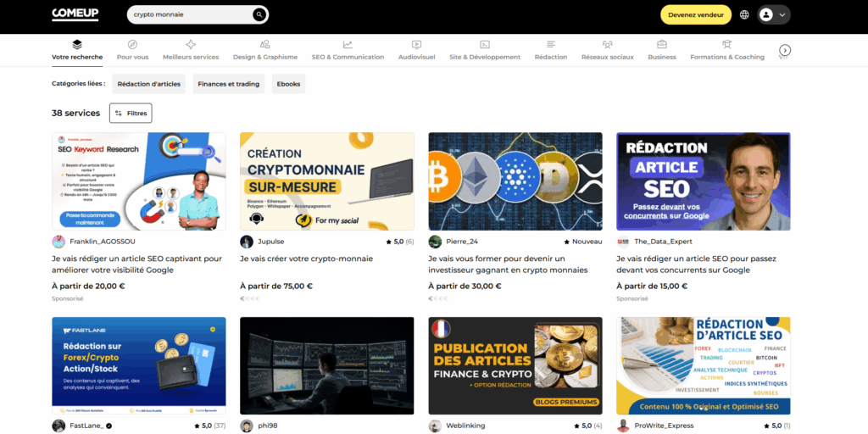Viewport: 868px width, 434px height.
Task: Click seller name ProWrite_Express
Action: [664, 426]
